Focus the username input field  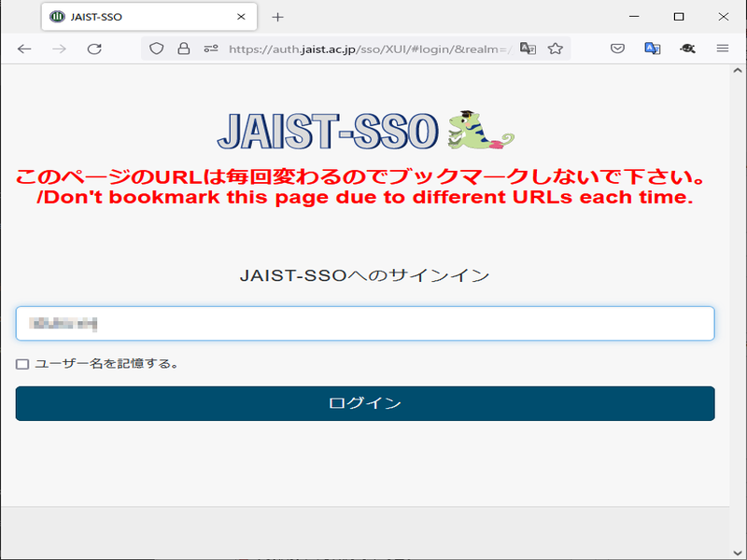point(365,324)
